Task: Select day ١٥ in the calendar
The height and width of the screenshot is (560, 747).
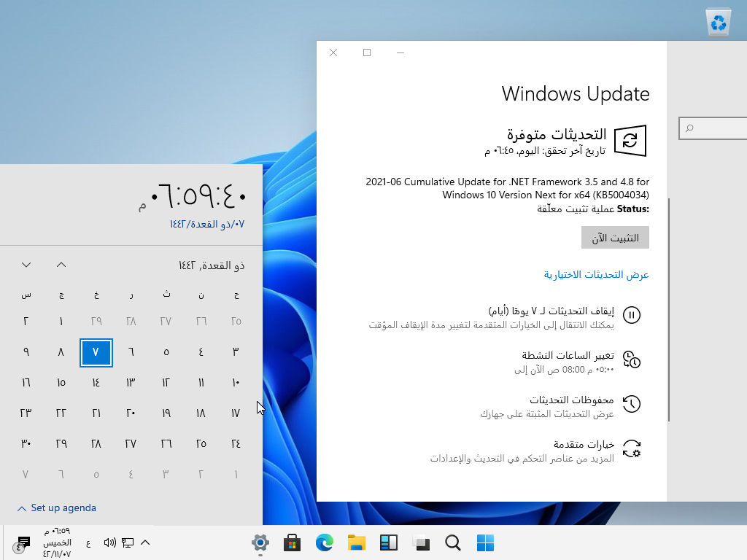Action: pos(61,383)
